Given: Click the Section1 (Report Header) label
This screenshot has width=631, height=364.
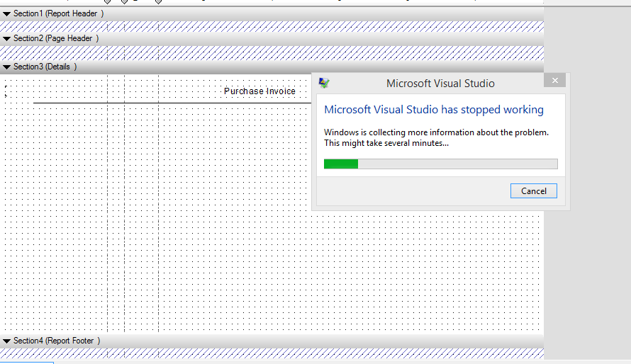Looking at the screenshot, I should pyautogui.click(x=58, y=13).
